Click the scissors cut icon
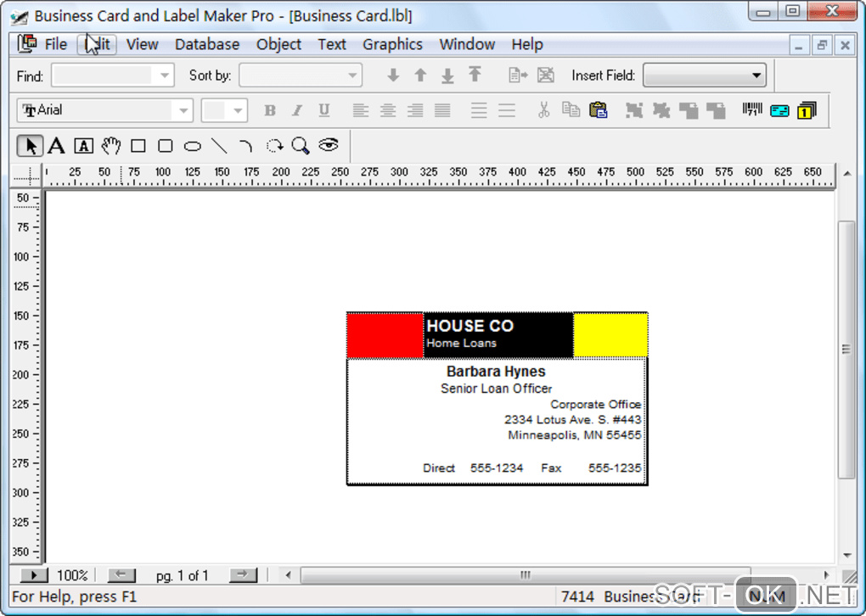 pos(544,109)
